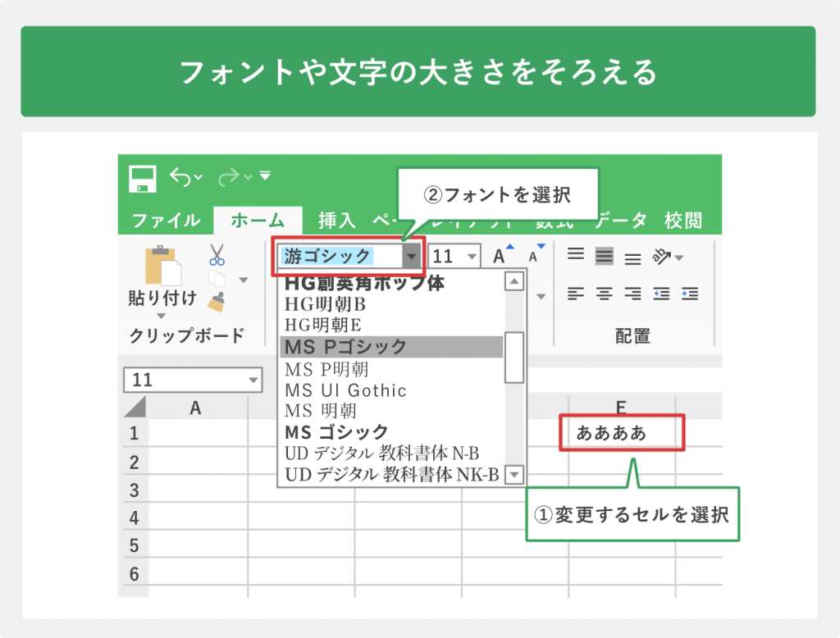
Task: Switch to the 校閲 tab
Action: (683, 220)
